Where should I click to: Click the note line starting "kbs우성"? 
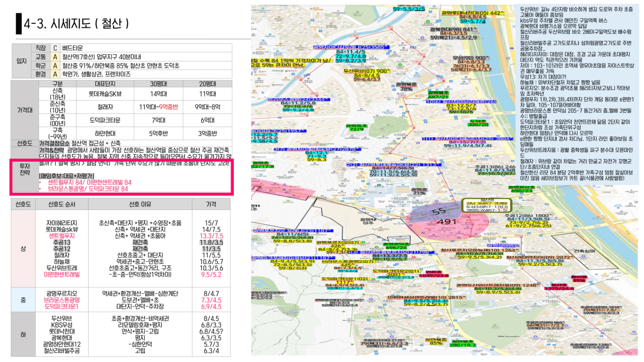coord(564,20)
